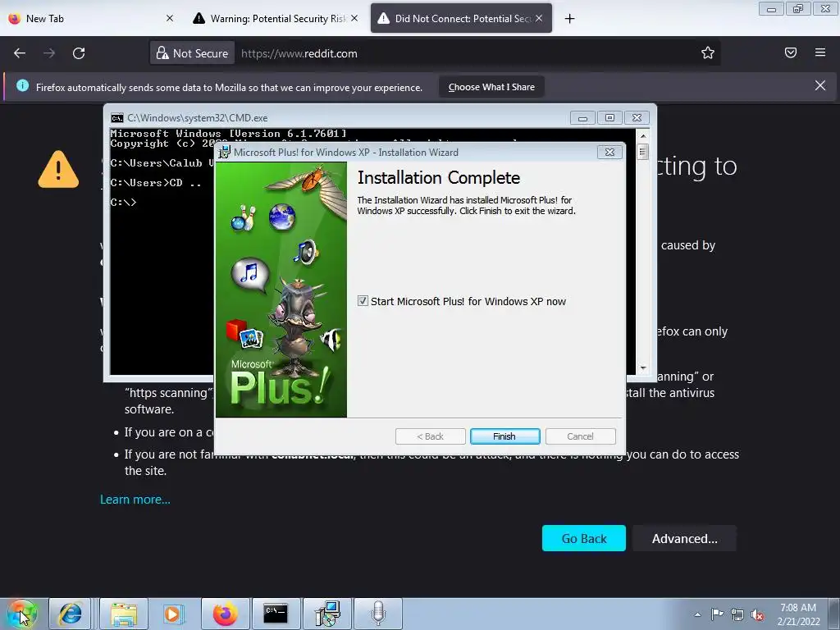Screen dimensions: 840x630
Task: Open the Pocket save icon
Action: tap(791, 52)
